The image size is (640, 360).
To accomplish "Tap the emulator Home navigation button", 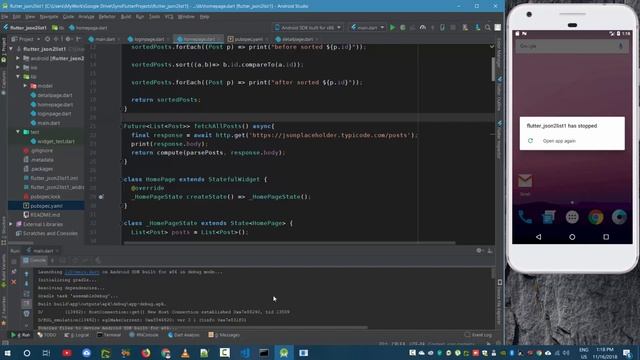I will click(x=572, y=237).
